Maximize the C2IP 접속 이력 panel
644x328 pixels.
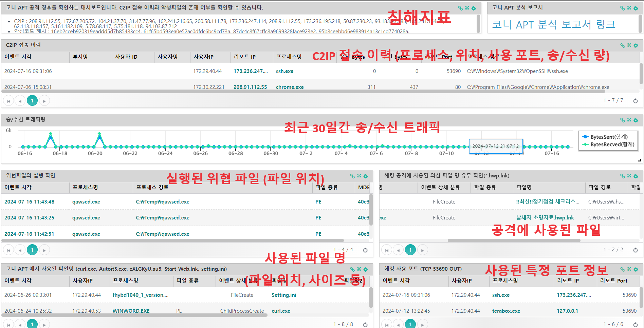(629, 45)
